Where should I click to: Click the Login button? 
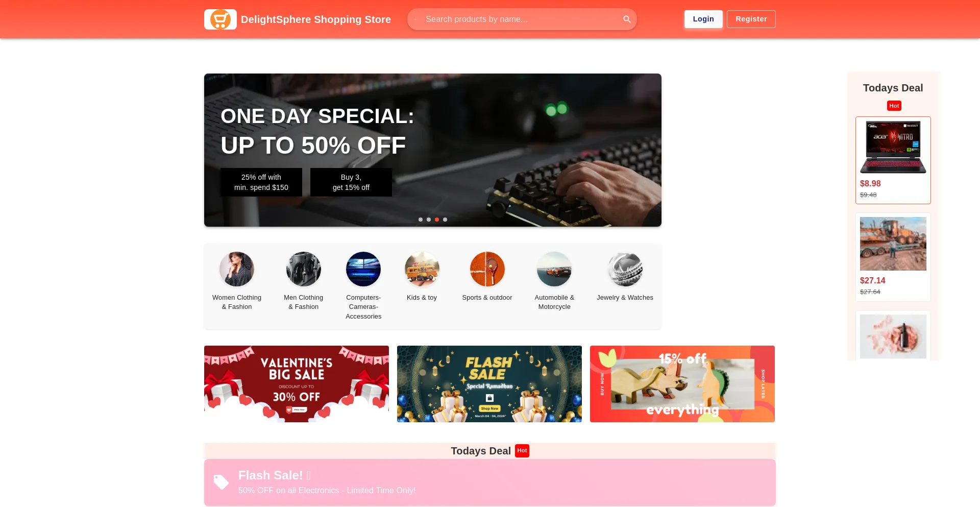click(x=703, y=19)
